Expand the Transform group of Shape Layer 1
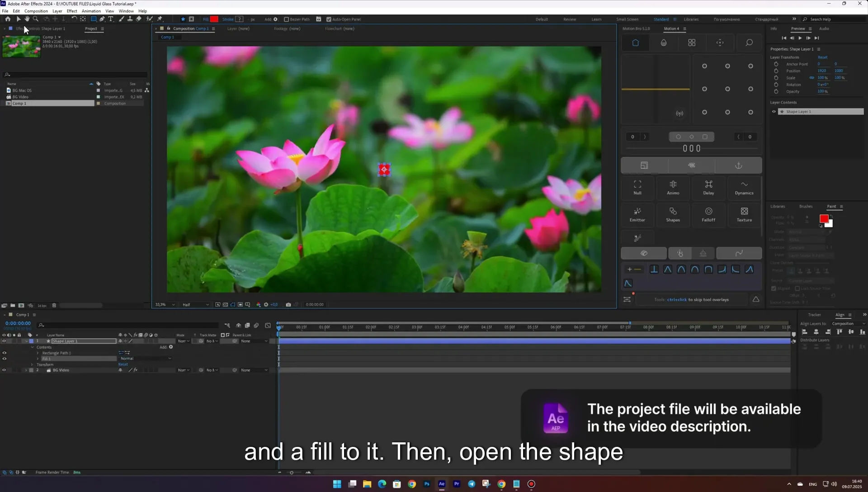The width and height of the screenshot is (868, 492). point(32,364)
